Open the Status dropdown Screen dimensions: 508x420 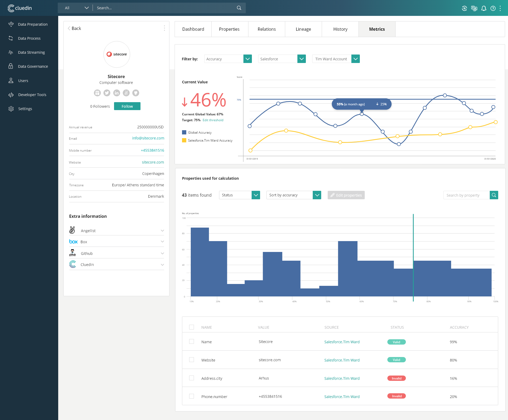(239, 195)
